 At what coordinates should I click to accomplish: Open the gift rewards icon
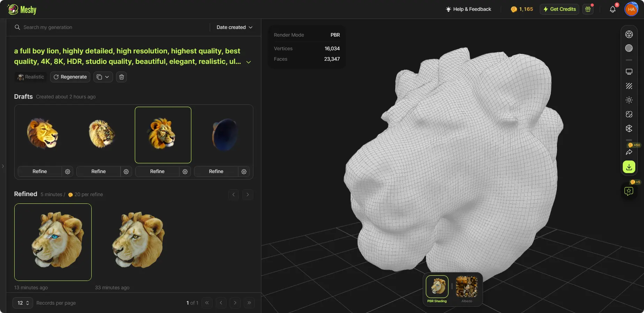588,9
